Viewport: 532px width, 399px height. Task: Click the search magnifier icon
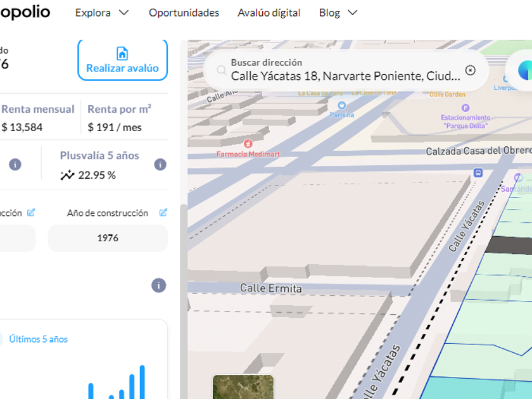(221, 70)
